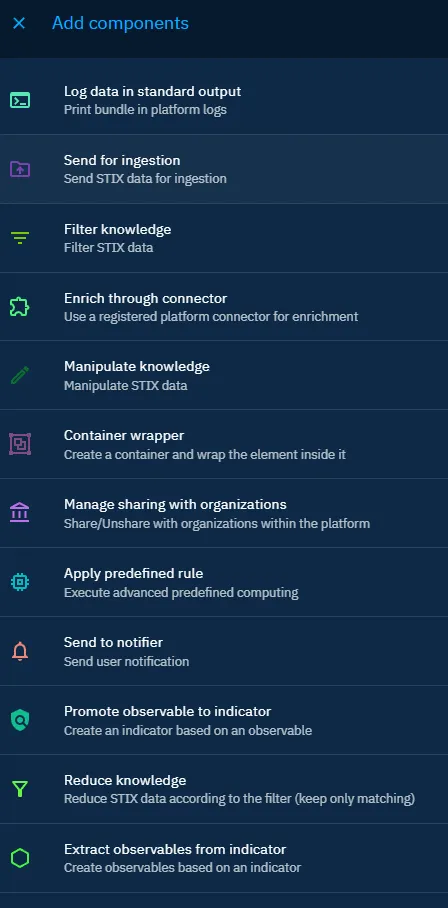
Task: Click the pencil icon for Manipulate knowledge
Action: (x=20, y=376)
